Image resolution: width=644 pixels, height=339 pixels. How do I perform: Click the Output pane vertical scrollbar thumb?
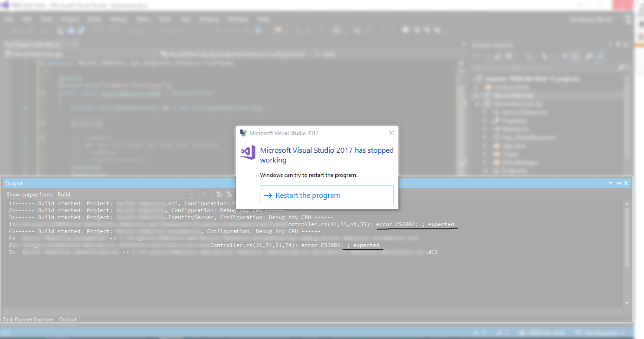click(x=627, y=237)
